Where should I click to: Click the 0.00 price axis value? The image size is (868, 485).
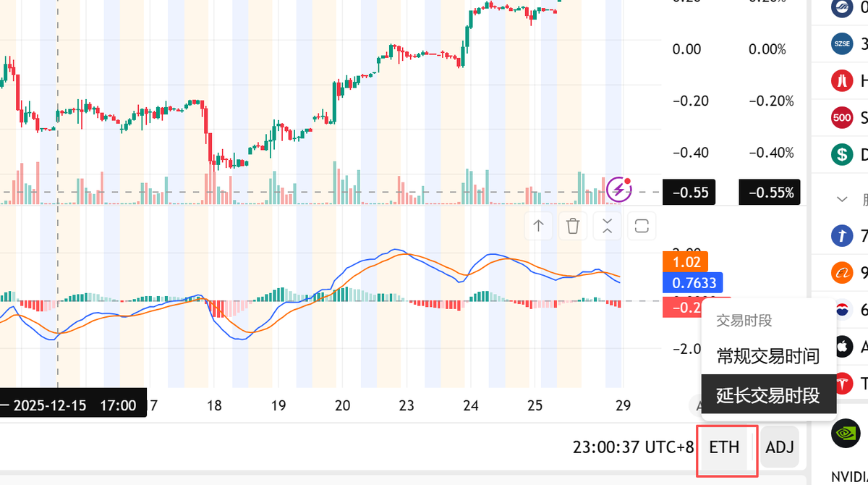tap(686, 49)
